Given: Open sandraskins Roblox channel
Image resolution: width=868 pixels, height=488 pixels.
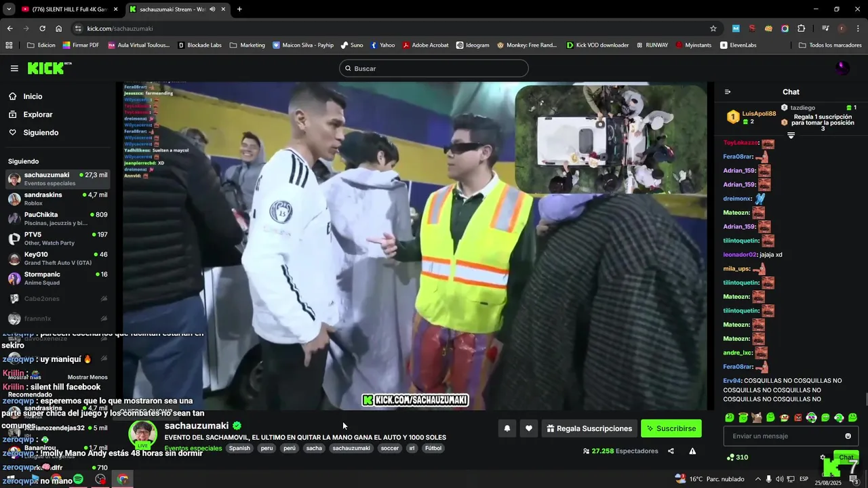Looking at the screenshot, I should coord(58,199).
